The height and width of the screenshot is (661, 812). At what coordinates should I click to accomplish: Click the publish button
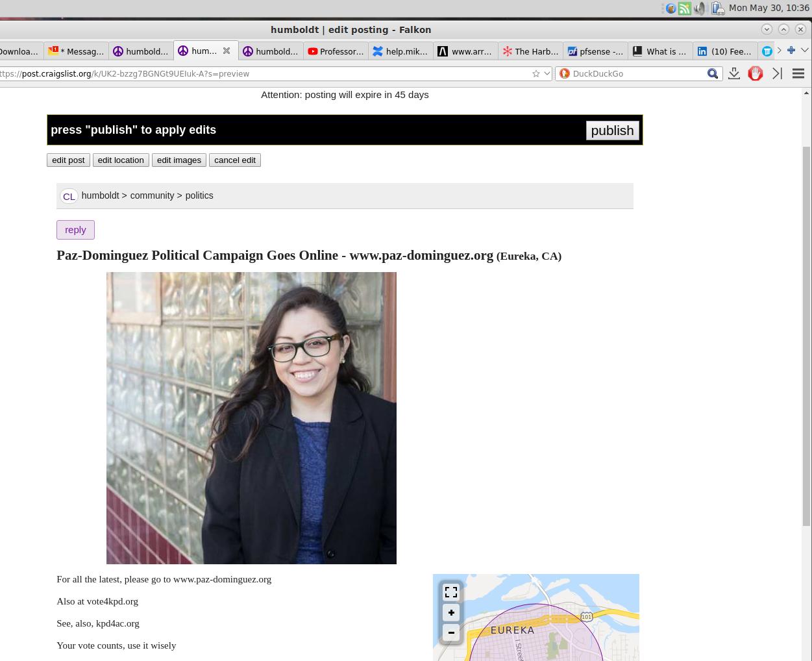coord(612,131)
